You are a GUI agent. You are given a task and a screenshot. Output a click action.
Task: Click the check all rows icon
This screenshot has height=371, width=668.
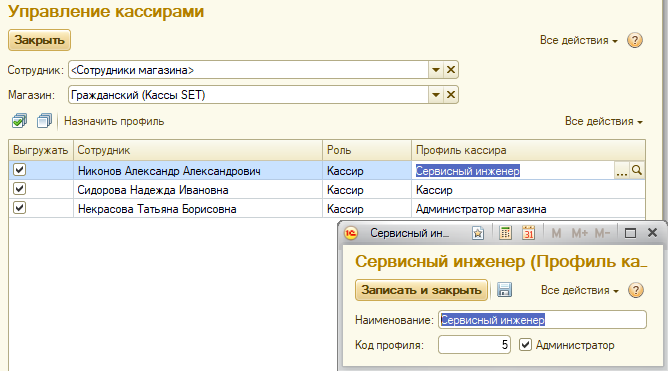pyautogui.click(x=20, y=121)
